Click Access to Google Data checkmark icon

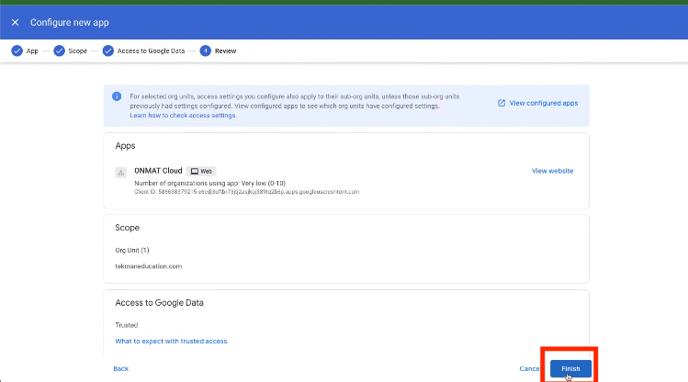coord(108,51)
